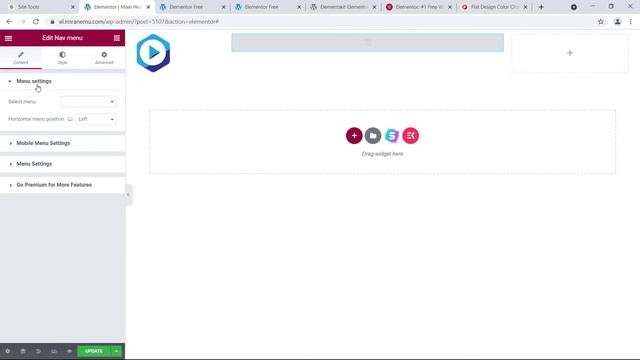This screenshot has width=640, height=360.
Task: Collapse the Elementor side panel with the arrow handle
Action: pyautogui.click(x=128, y=194)
